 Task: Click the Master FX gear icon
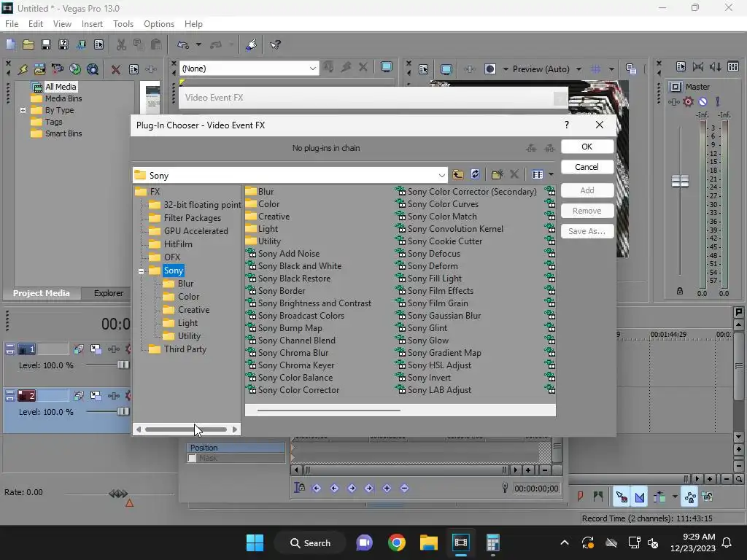pyautogui.click(x=688, y=101)
